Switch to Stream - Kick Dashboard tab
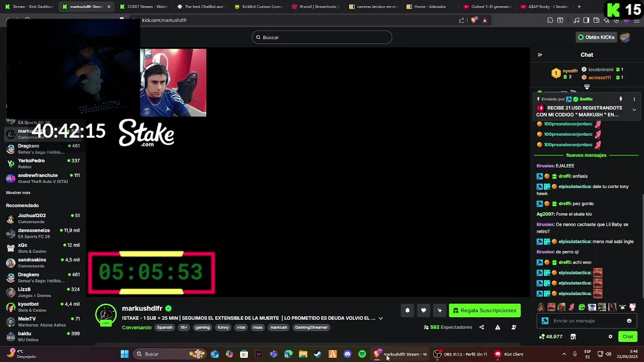 pos(29,7)
